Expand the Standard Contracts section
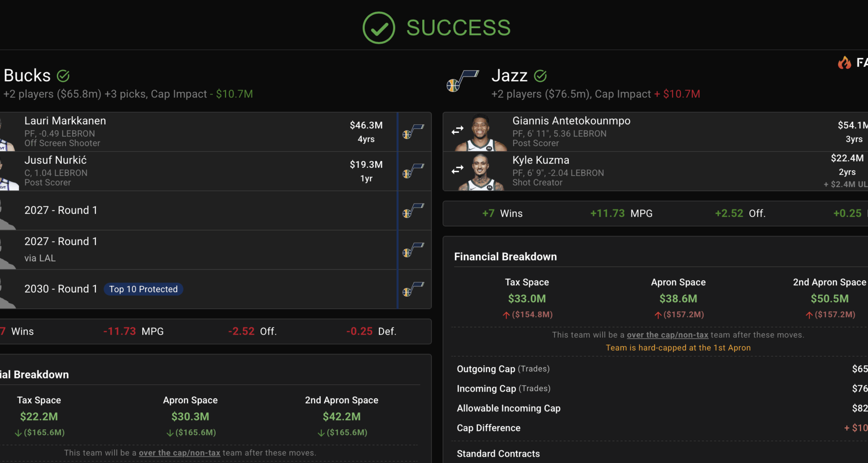Image resolution: width=868 pixels, height=463 pixels. pos(498,454)
